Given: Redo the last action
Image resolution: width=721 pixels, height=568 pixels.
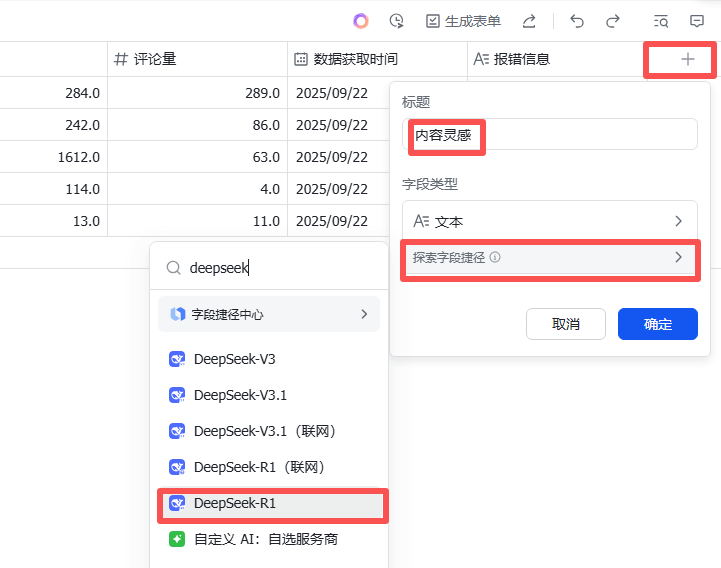Looking at the screenshot, I should 613,21.
